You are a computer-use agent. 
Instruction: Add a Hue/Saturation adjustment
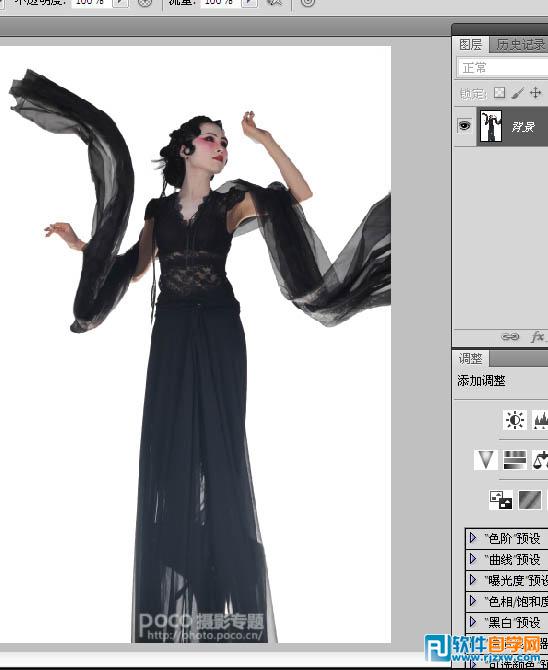[515, 460]
